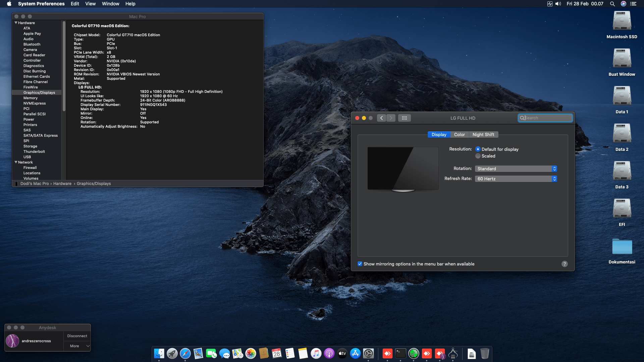Open Notification Center list icon
The width and height of the screenshot is (644, 362).
(x=633, y=4)
